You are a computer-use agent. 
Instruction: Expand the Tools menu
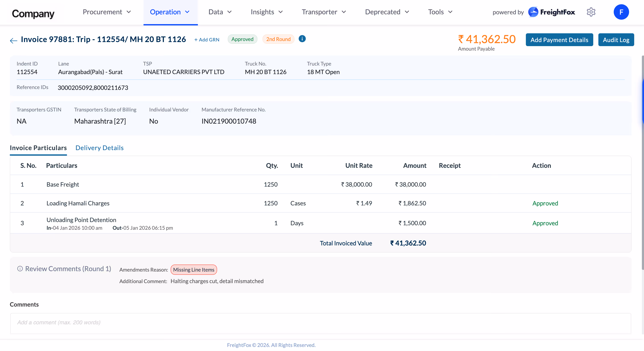point(440,12)
